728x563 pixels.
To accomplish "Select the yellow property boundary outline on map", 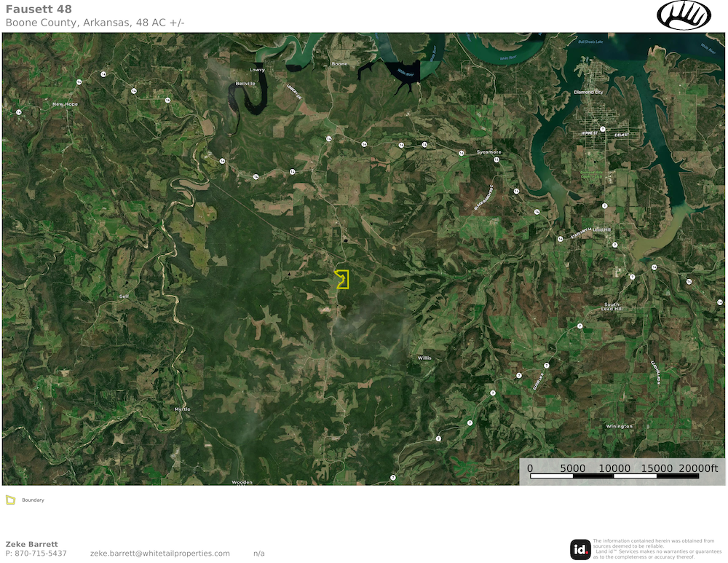I will click(x=343, y=279).
